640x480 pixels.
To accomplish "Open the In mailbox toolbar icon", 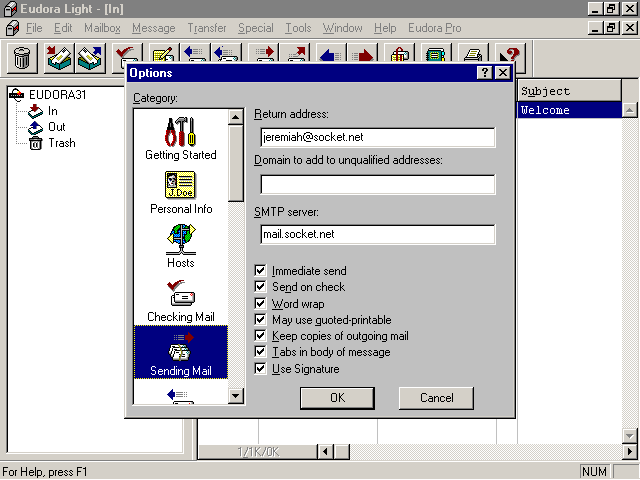I will pyautogui.click(x=59, y=58).
